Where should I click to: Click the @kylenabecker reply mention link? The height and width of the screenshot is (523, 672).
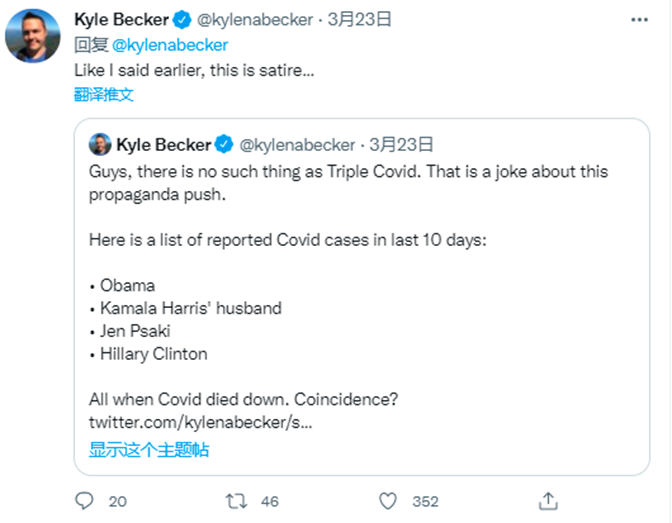[170, 45]
